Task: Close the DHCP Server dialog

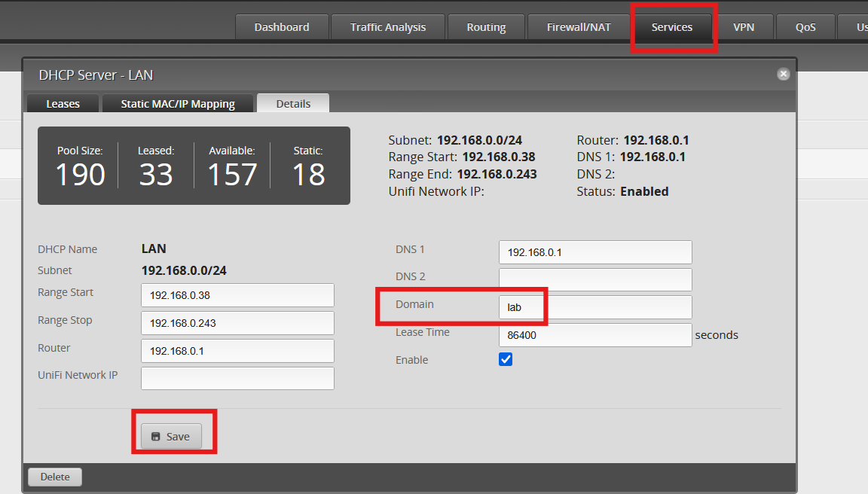Action: (x=784, y=74)
